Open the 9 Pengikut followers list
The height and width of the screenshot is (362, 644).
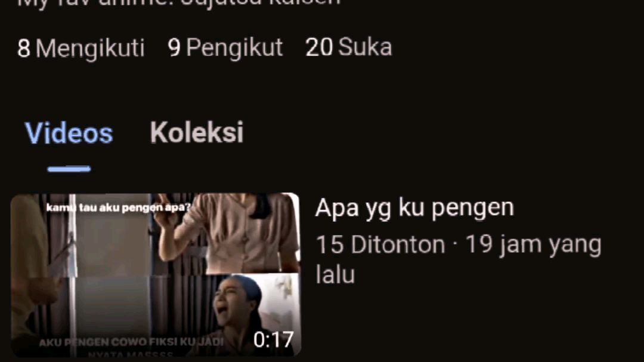tap(225, 48)
